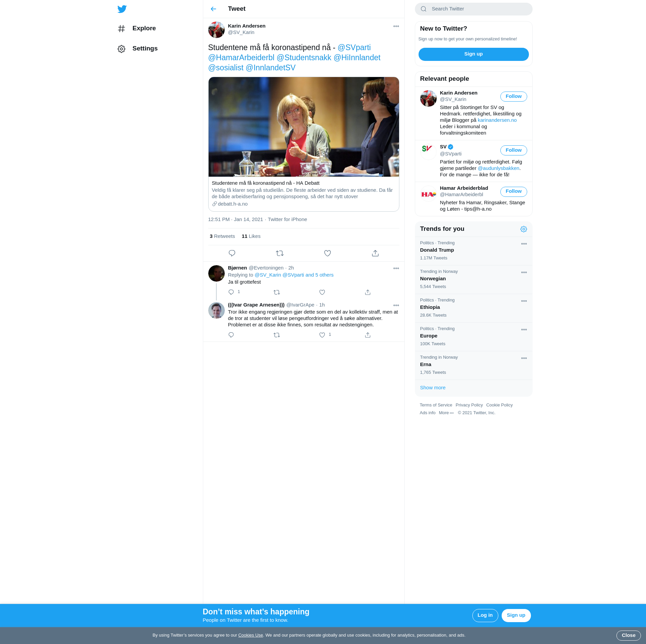Open more options on Karin Andersen's tweet
Image resolution: width=646 pixels, height=644 pixels.
pos(396,26)
